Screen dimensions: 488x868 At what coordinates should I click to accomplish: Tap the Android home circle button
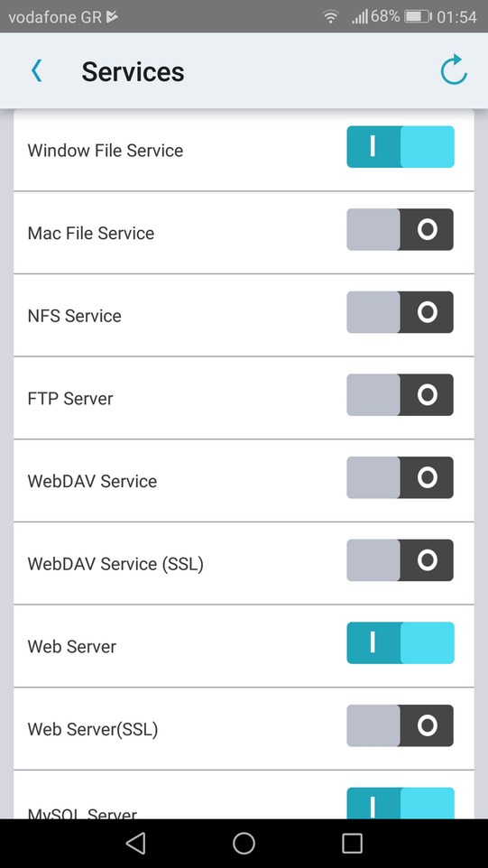coord(244,843)
